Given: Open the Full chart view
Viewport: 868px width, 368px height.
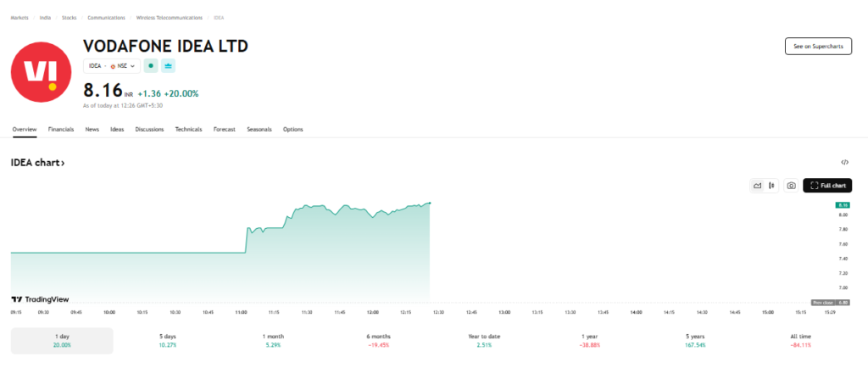Looking at the screenshot, I should point(827,186).
